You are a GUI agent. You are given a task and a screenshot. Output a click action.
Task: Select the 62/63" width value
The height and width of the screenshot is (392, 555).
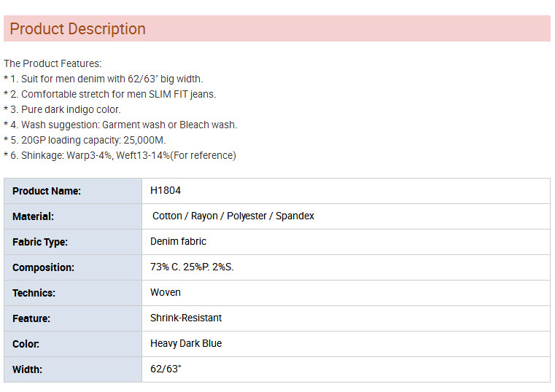[x=166, y=369]
